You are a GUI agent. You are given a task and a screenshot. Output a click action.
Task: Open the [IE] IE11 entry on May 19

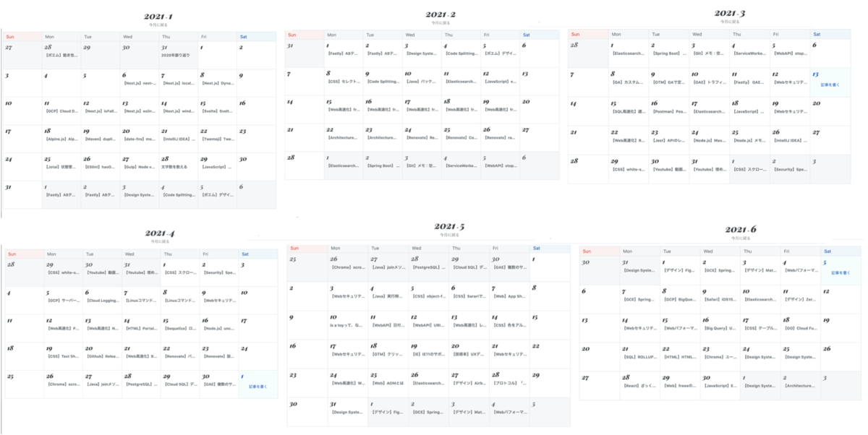(x=430, y=354)
